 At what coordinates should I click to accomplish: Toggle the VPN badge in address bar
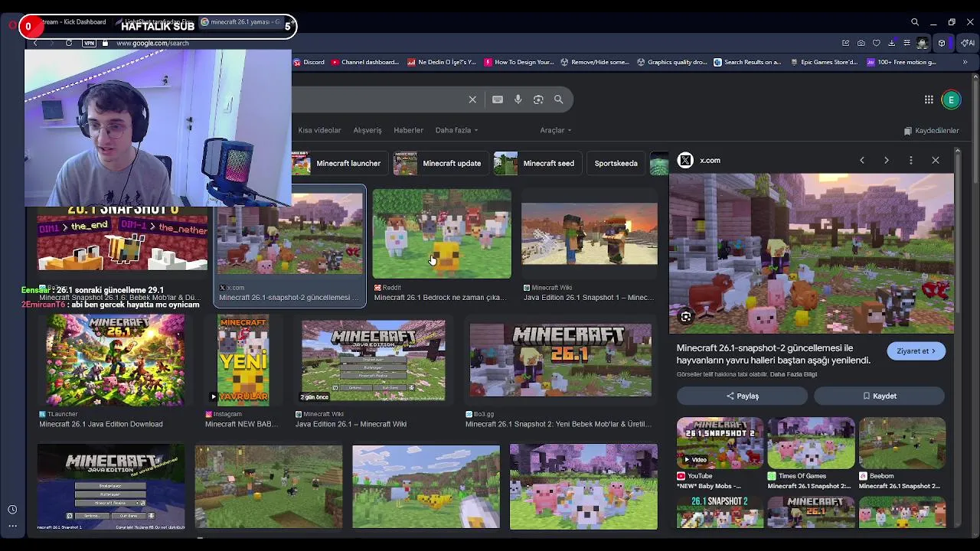pyautogui.click(x=90, y=43)
